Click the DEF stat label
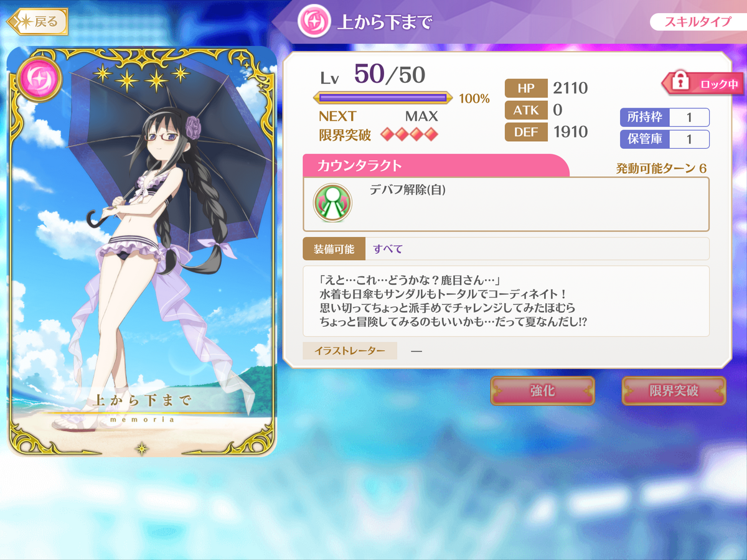The width and height of the screenshot is (747, 560). pos(526,132)
